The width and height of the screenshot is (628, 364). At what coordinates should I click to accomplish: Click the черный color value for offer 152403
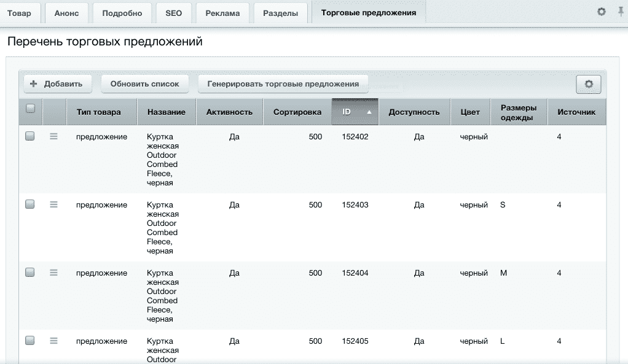473,204
